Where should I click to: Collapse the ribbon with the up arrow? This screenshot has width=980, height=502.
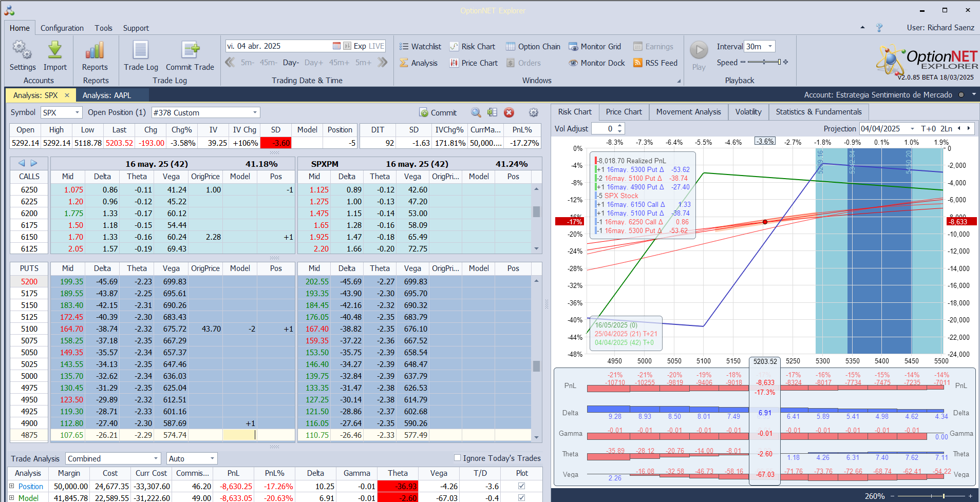[x=862, y=28]
